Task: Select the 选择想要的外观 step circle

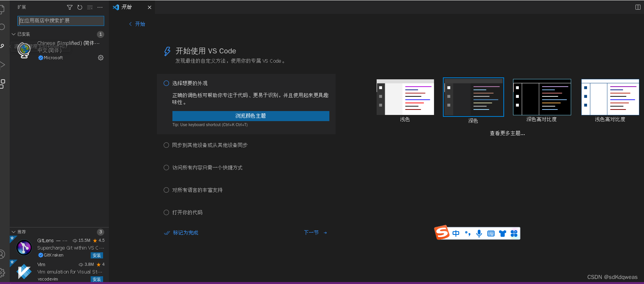Action: click(x=166, y=83)
